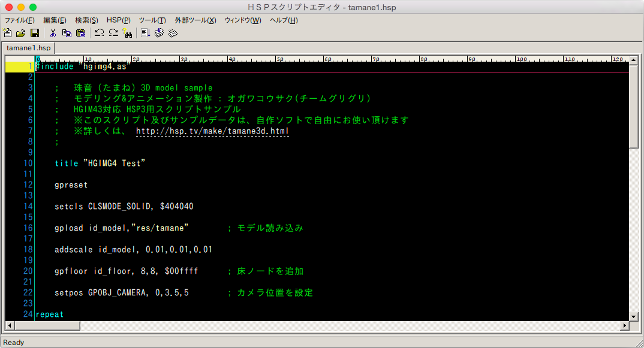The image size is (644, 348).
Task: Open the ファイル(F) menu
Action: pyautogui.click(x=20, y=20)
